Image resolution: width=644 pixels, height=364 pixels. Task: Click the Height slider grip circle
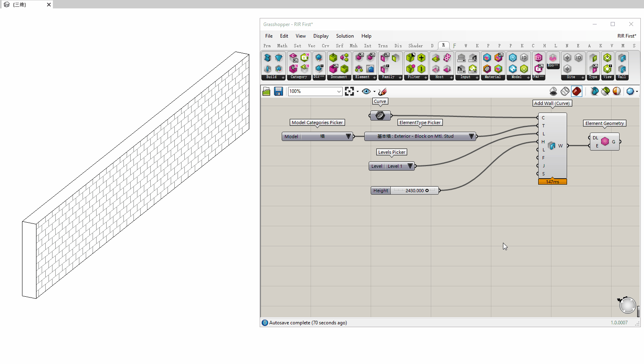pyautogui.click(x=427, y=191)
